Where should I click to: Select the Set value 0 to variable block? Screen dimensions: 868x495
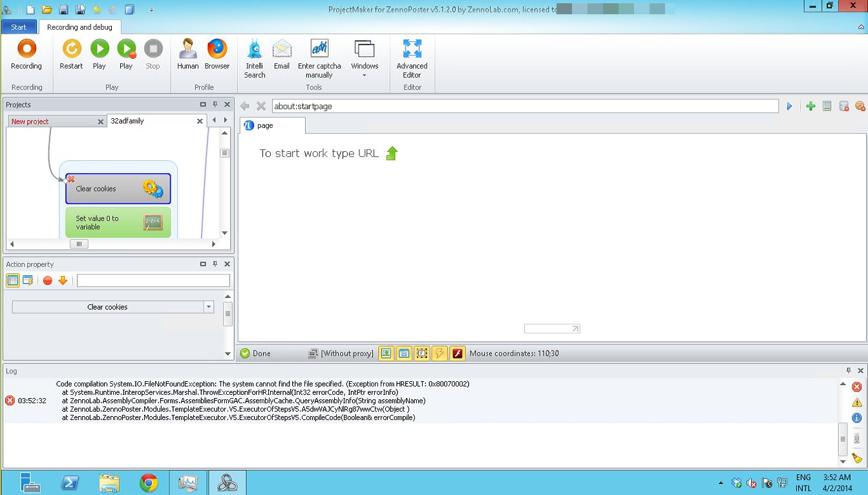[118, 222]
